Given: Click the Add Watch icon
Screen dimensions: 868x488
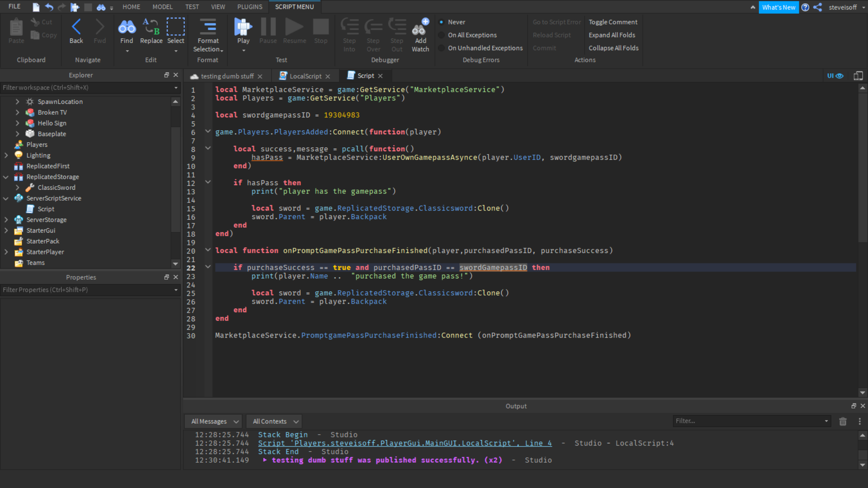Looking at the screenshot, I should tap(420, 28).
